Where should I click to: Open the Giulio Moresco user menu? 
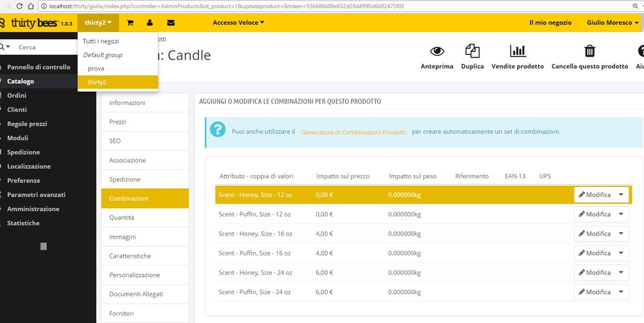point(612,23)
